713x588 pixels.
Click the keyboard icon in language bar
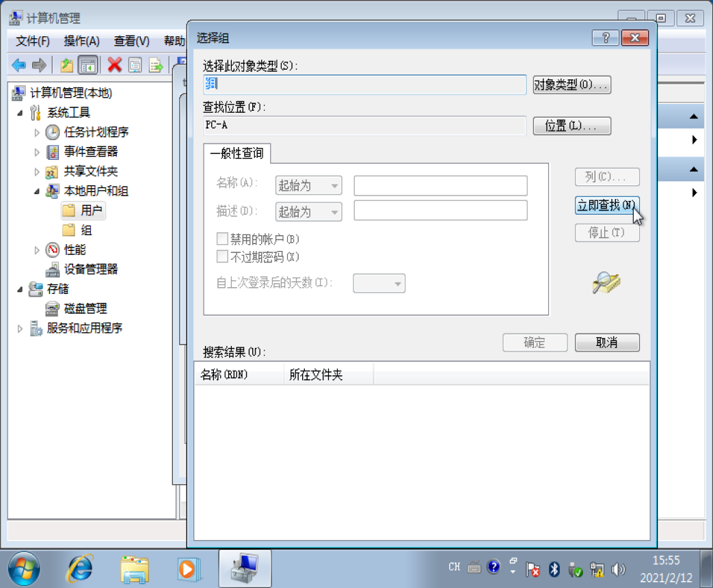tap(474, 567)
